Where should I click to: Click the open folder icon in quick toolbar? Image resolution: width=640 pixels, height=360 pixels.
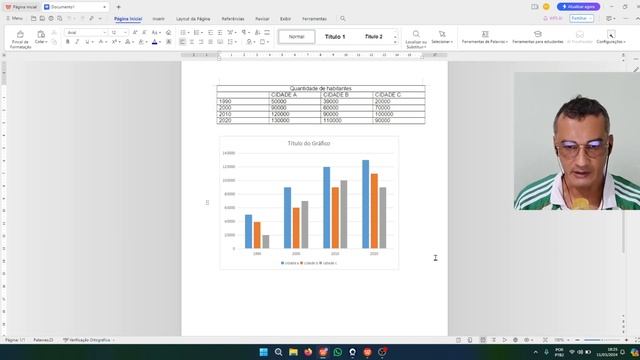(33, 18)
